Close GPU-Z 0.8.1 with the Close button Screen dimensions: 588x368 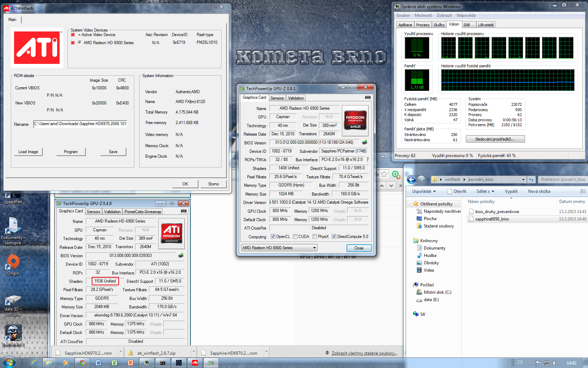(x=359, y=248)
